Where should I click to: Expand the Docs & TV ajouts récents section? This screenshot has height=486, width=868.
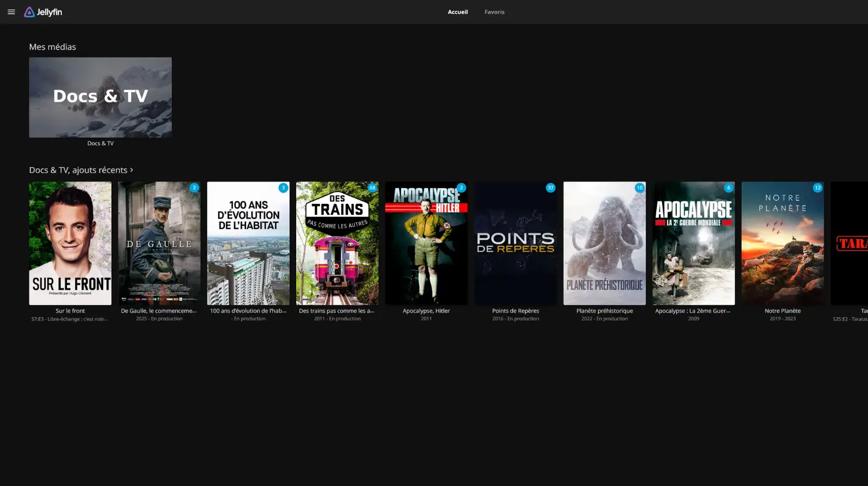click(x=81, y=170)
